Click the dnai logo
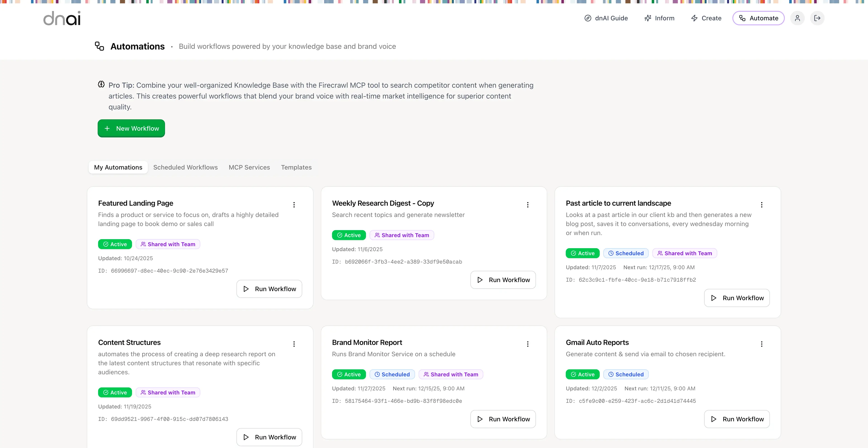The image size is (868, 448). click(x=62, y=18)
